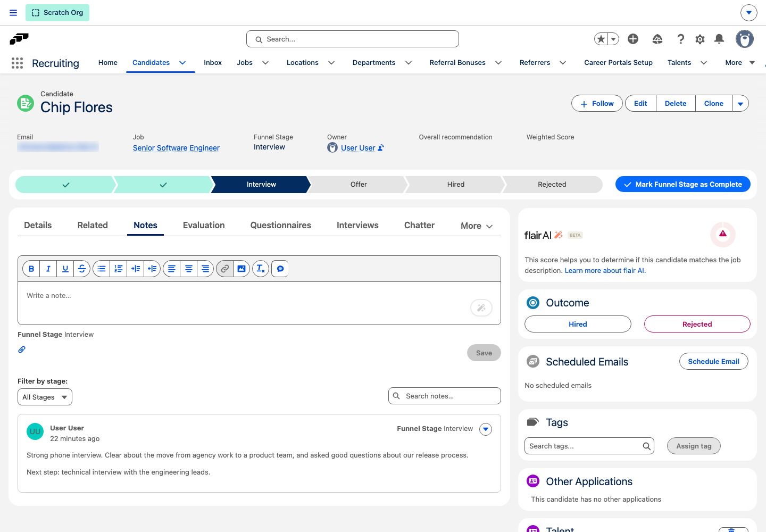This screenshot has height=532, width=766.
Task: Insert a bulleted list in the note
Action: (102, 269)
